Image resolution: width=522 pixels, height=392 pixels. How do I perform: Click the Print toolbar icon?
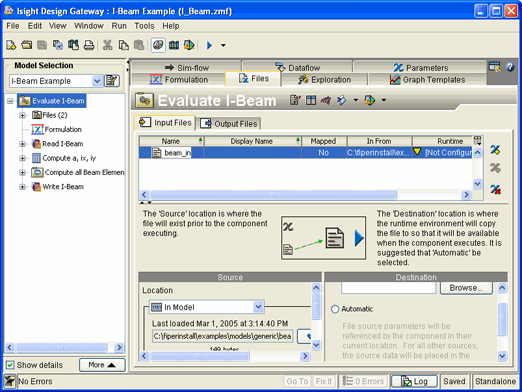coord(89,45)
